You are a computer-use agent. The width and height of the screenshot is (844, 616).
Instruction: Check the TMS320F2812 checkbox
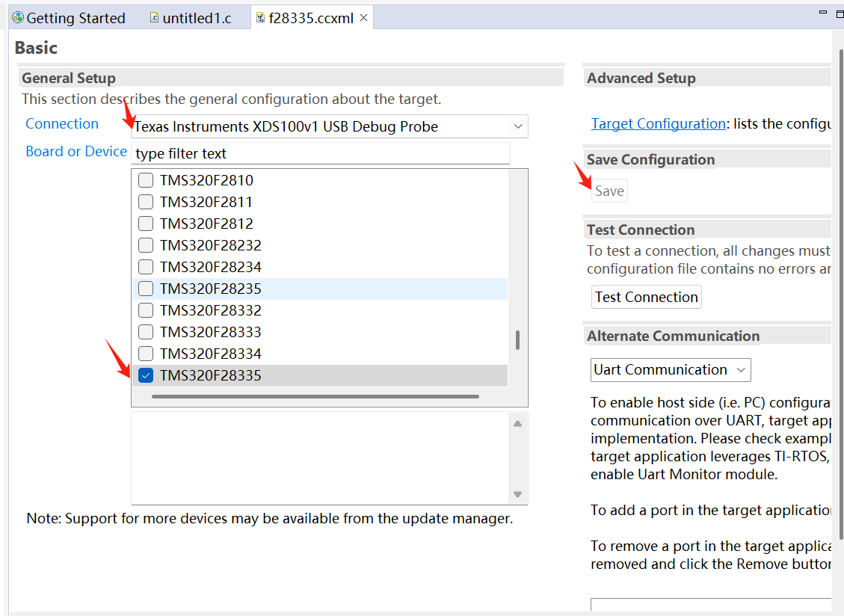click(146, 224)
